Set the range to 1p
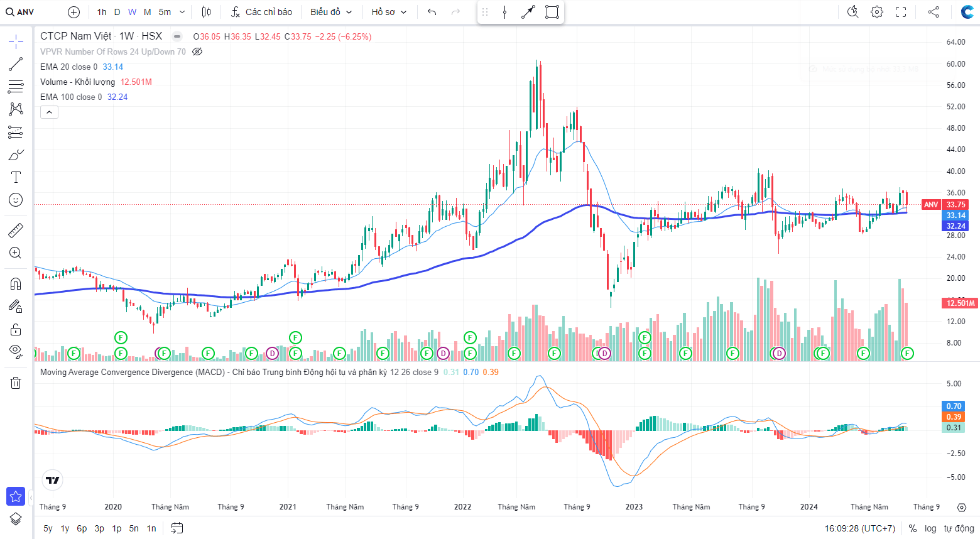The image size is (980, 539). point(117,528)
